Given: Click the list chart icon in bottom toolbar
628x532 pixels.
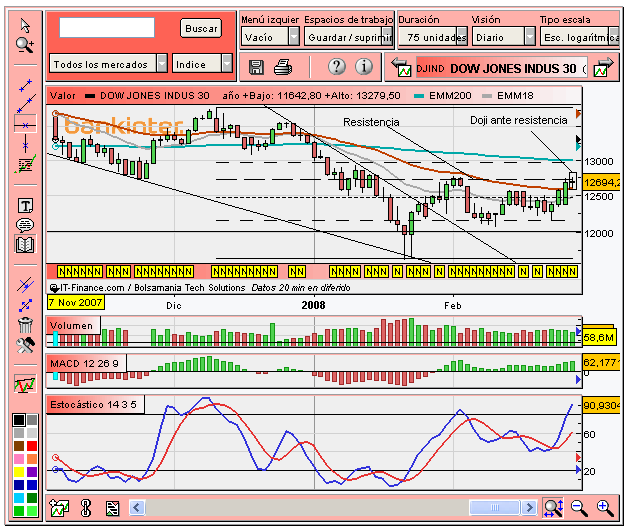Looking at the screenshot, I should (113, 508).
